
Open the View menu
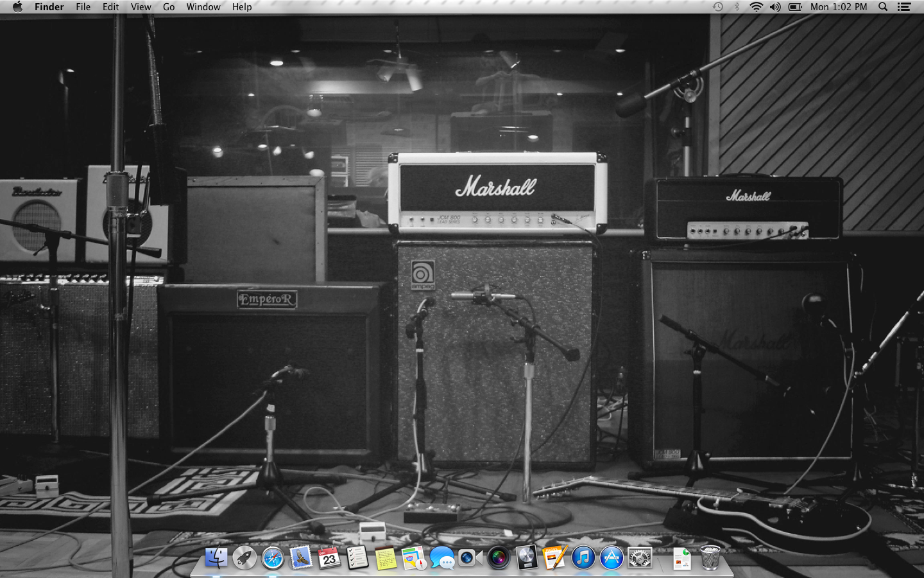coord(141,7)
